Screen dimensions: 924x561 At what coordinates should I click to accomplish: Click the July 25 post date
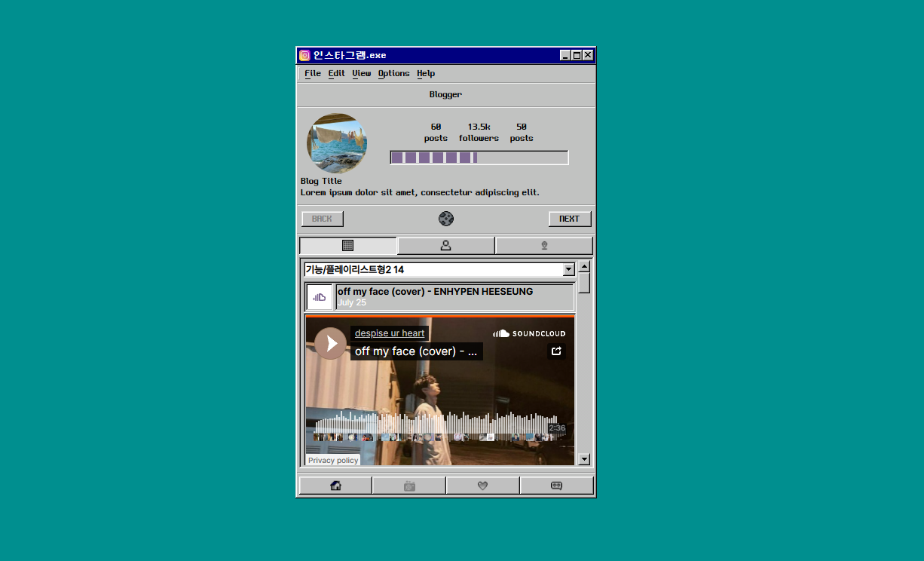coord(352,302)
